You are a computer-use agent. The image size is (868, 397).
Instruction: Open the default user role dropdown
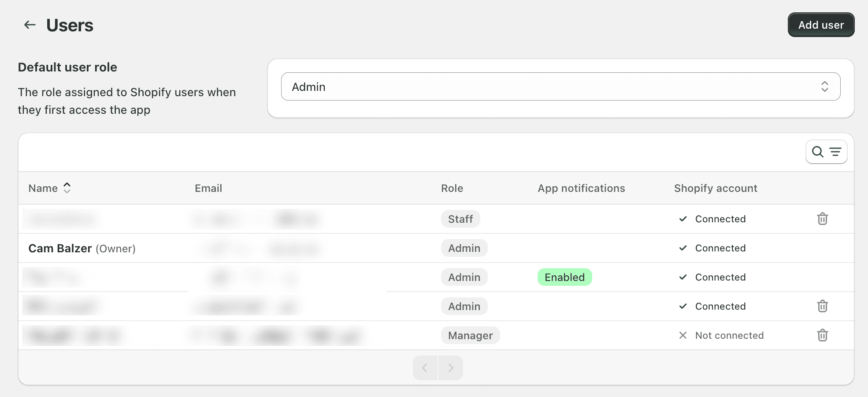click(x=561, y=86)
